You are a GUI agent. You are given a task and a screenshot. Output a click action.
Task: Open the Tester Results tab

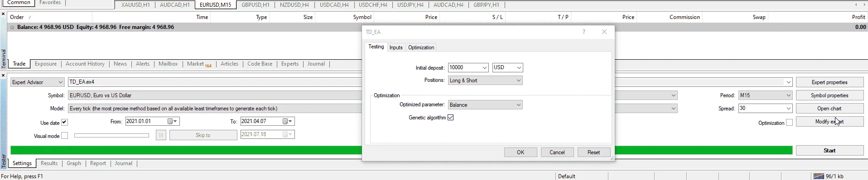point(49,163)
